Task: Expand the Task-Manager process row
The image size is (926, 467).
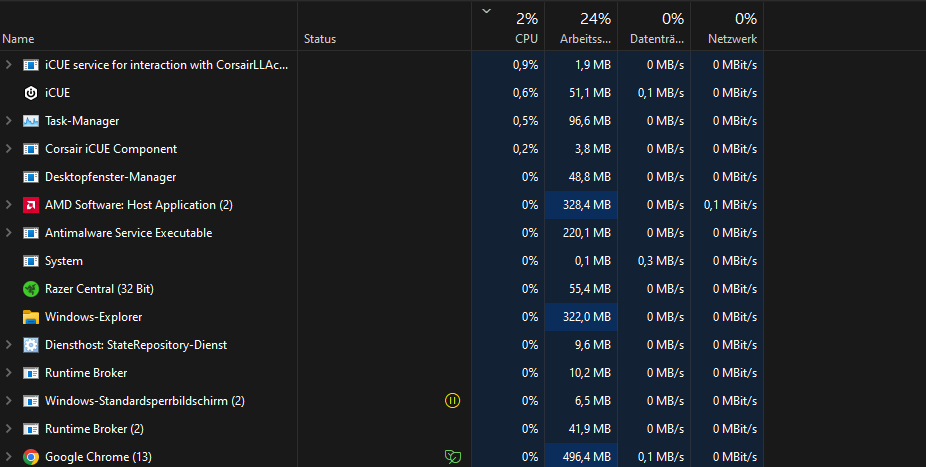Action: (8, 120)
